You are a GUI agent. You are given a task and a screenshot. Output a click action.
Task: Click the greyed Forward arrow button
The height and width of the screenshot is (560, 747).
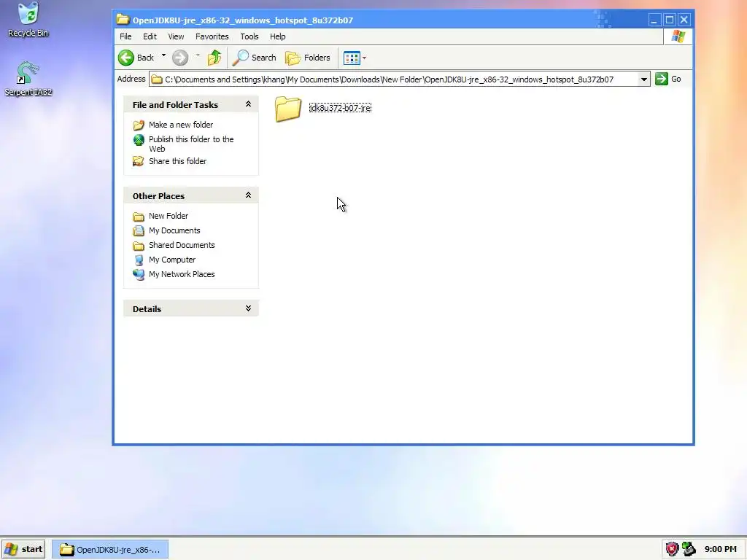[180, 58]
